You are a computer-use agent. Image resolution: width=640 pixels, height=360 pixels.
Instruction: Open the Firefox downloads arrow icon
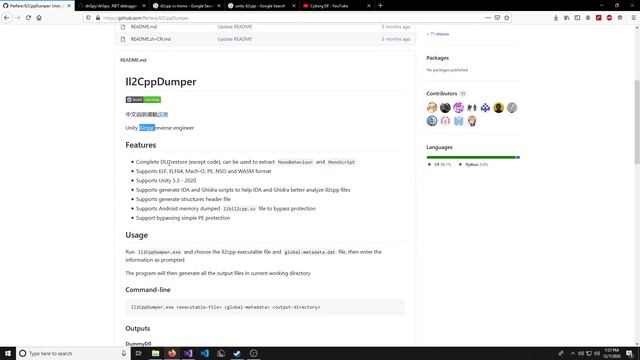(x=556, y=18)
